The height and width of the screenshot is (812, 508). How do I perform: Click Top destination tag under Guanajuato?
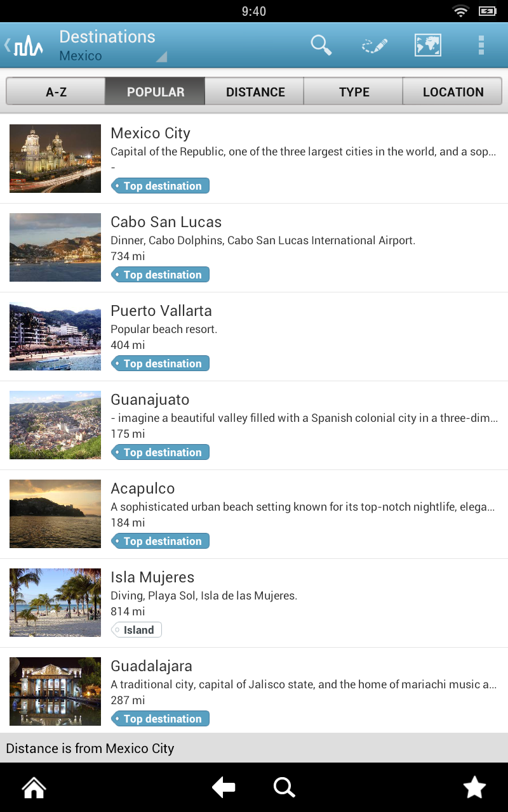[x=161, y=452]
